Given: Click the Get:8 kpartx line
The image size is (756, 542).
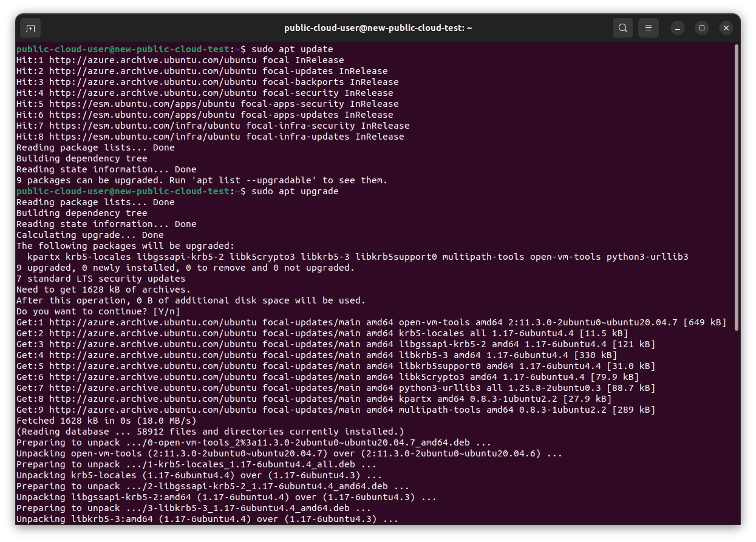Looking at the screenshot, I should (314, 399).
